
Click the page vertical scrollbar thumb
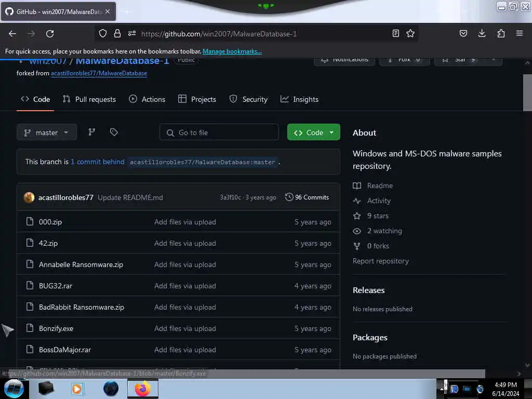click(x=527, y=92)
